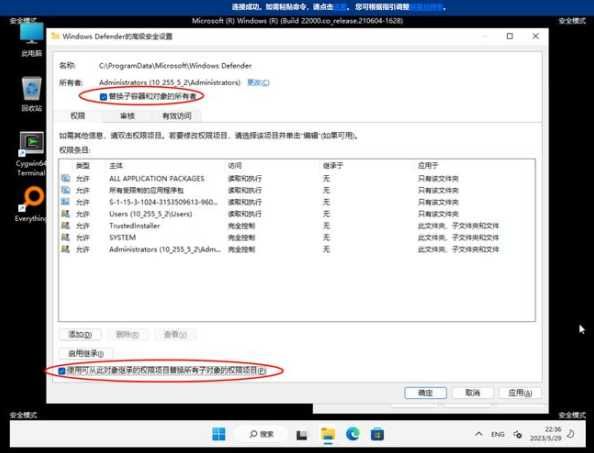Click the 应用 (Apply) button
The height and width of the screenshot is (453, 594).
(x=520, y=393)
